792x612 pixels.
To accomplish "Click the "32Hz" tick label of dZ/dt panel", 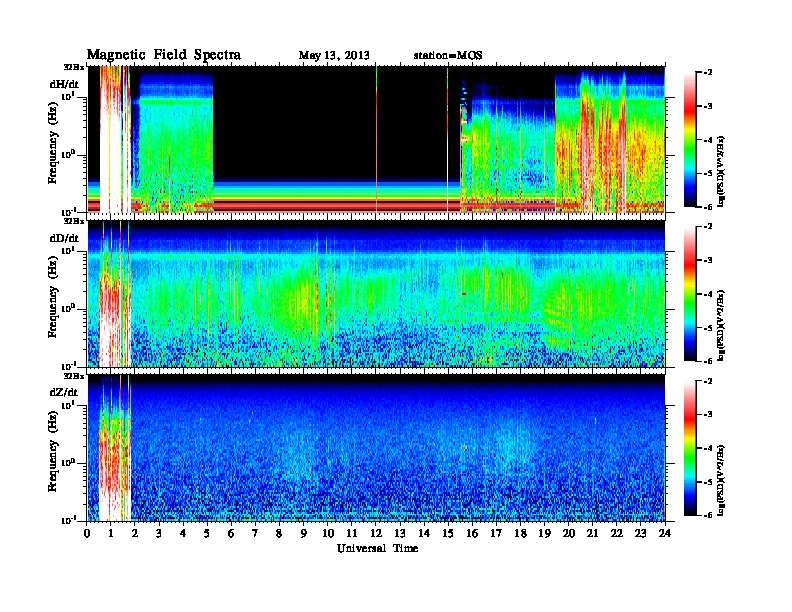I will click(x=74, y=376).
